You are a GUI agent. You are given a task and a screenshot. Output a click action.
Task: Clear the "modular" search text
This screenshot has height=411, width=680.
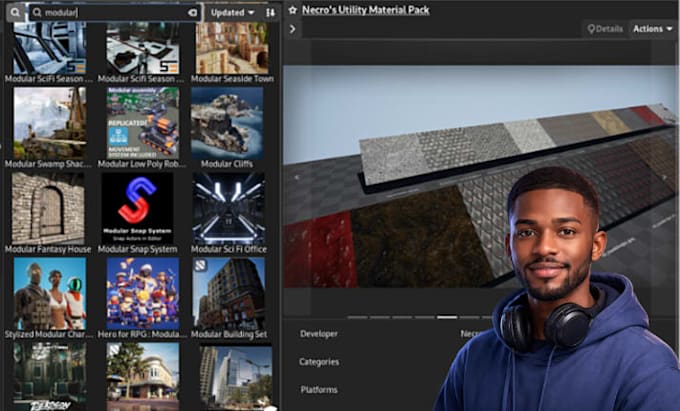193,13
